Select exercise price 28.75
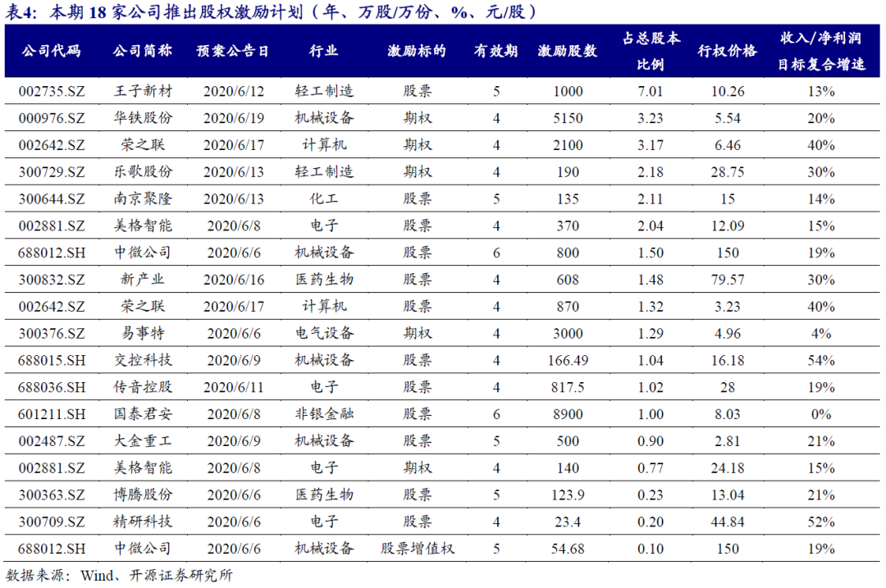 (728, 171)
